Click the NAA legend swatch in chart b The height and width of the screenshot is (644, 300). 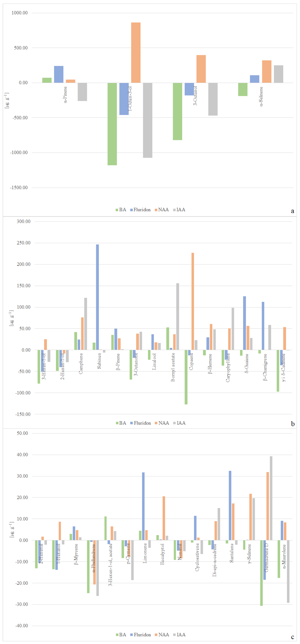point(156,423)
